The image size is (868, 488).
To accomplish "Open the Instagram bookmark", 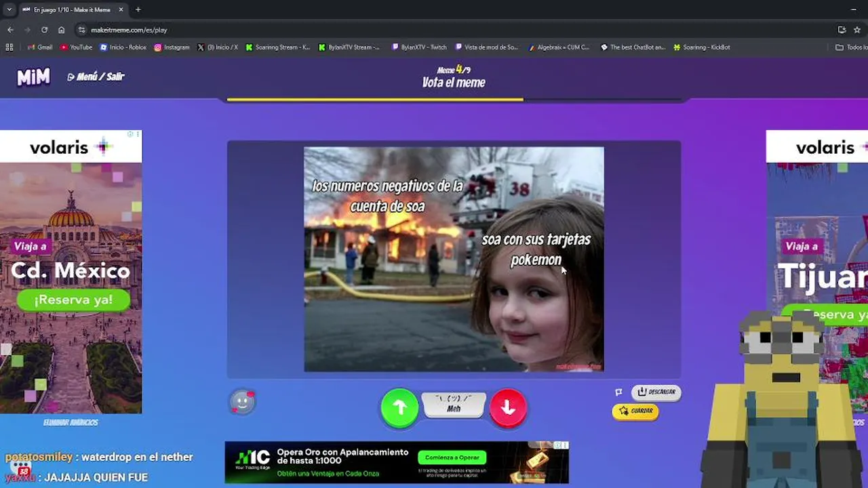I will 172,47.
